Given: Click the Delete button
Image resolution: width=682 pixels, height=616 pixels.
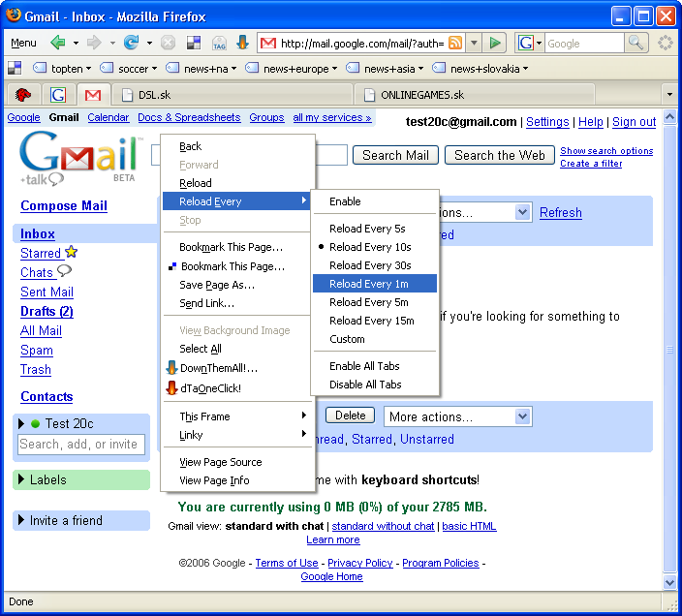Looking at the screenshot, I should 350,416.
